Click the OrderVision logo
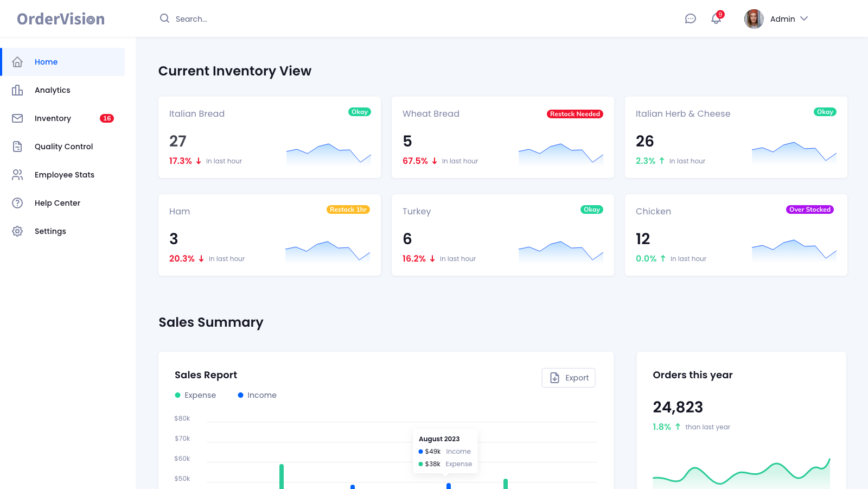Screen dimensions: 868x489 (x=61, y=19)
